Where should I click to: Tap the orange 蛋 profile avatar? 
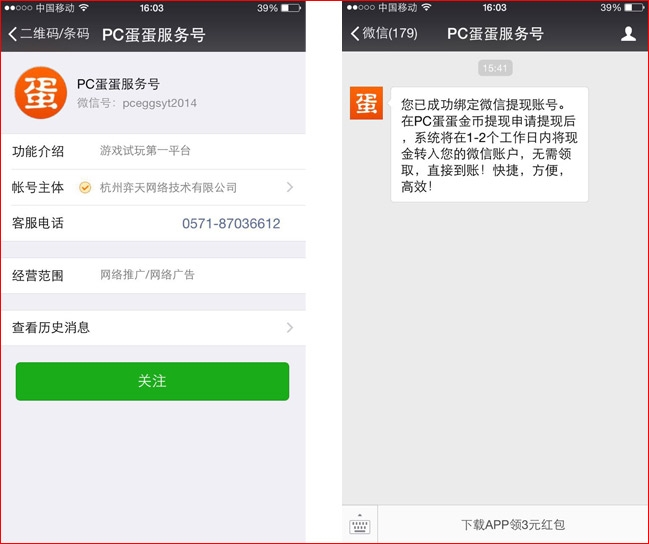pyautogui.click(x=41, y=93)
